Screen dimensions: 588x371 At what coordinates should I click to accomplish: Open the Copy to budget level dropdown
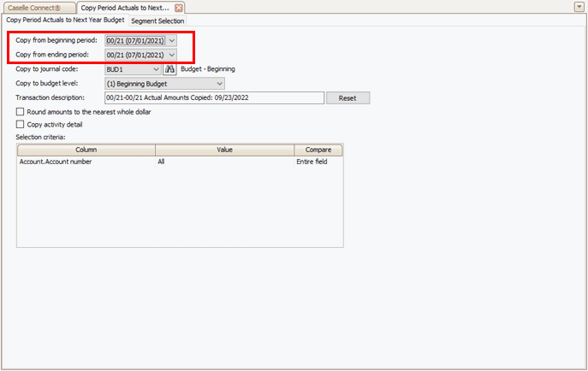219,84
